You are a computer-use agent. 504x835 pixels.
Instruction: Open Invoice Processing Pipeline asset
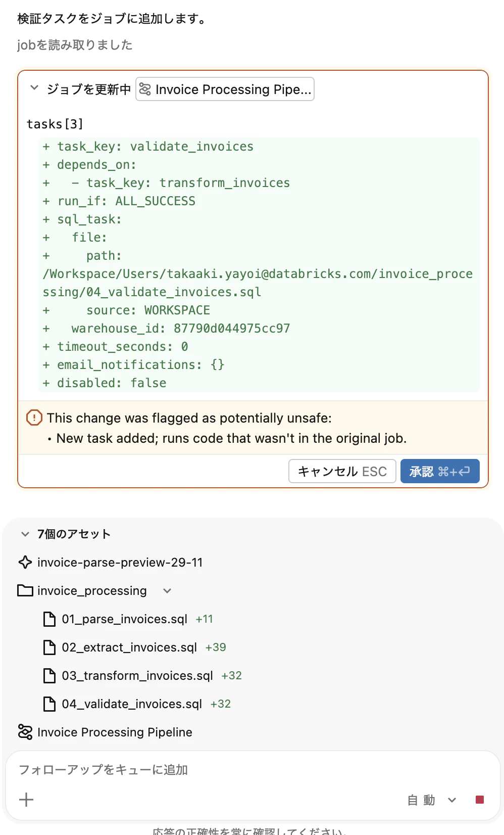[x=115, y=732]
